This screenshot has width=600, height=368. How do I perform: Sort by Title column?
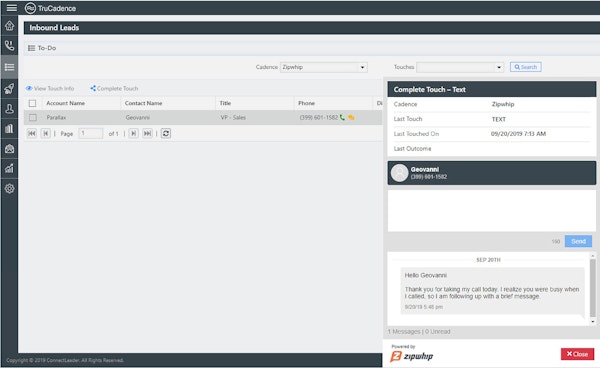tap(225, 103)
